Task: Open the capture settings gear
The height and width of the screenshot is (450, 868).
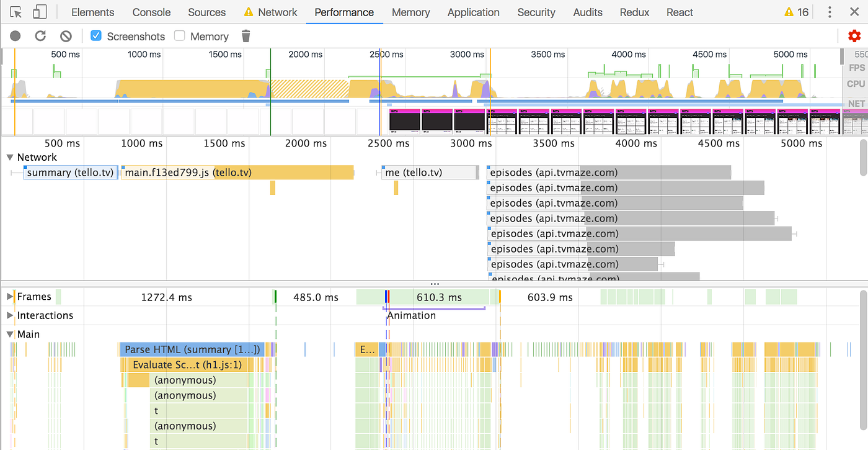Action: (854, 35)
